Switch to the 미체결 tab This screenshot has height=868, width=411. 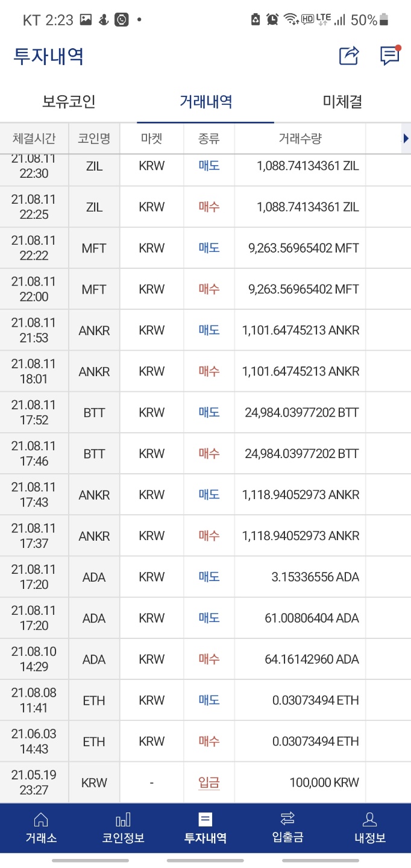pos(342,101)
